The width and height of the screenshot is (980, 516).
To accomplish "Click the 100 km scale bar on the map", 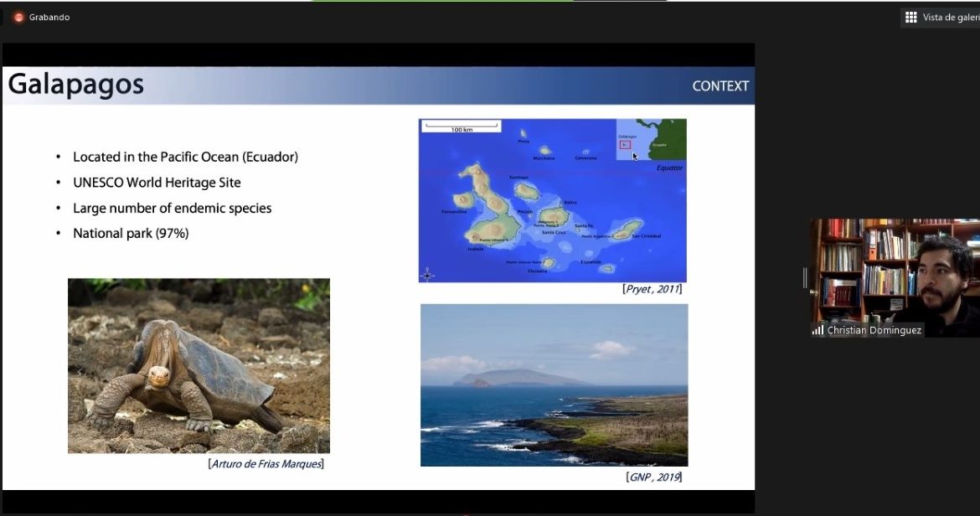I will pos(462,127).
